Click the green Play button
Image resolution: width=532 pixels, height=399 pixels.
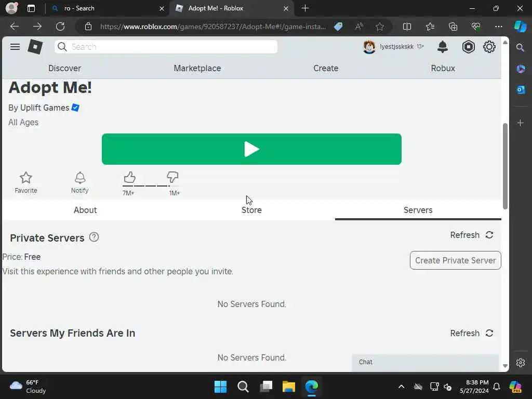click(251, 149)
